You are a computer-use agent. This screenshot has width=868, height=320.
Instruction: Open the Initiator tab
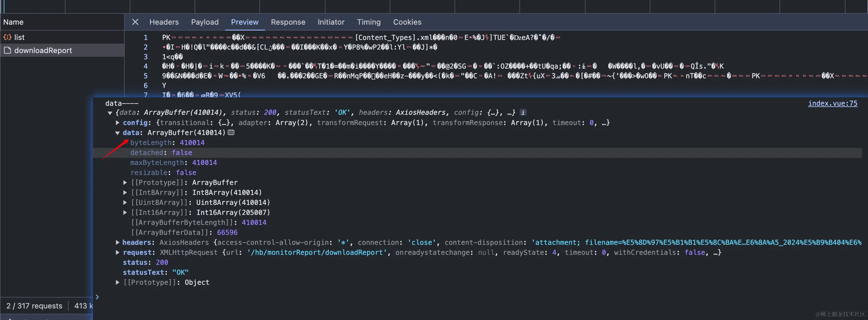(331, 22)
